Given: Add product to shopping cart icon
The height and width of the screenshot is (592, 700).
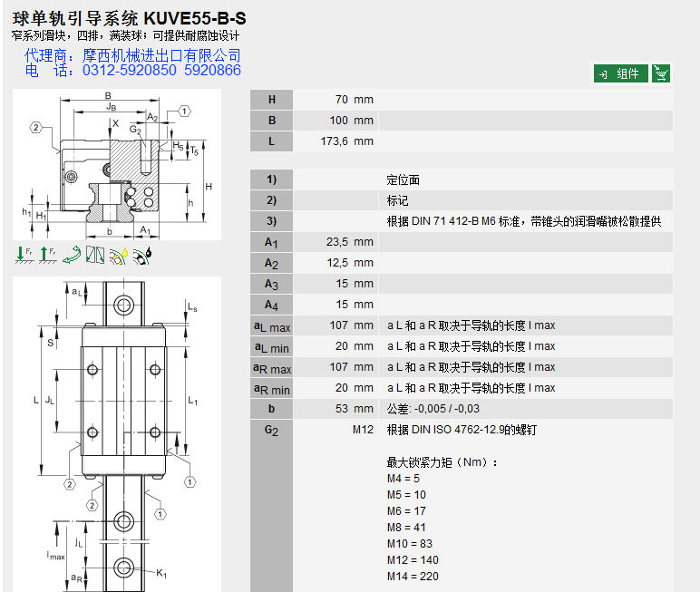Looking at the screenshot, I should tap(661, 73).
